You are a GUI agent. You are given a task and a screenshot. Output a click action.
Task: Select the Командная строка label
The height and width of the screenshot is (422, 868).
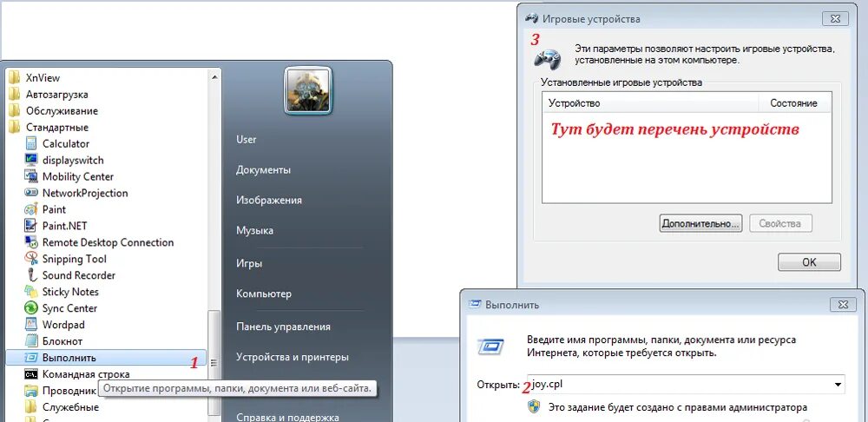(86, 374)
